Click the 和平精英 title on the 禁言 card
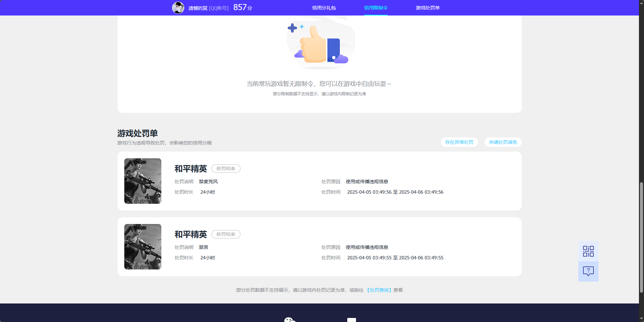This screenshot has height=322, width=644. [x=191, y=234]
